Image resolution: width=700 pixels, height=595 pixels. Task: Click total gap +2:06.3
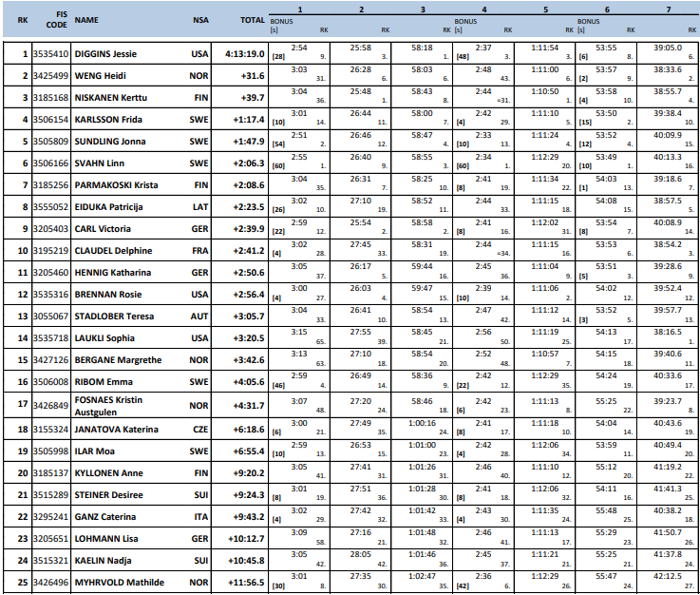tap(249, 163)
